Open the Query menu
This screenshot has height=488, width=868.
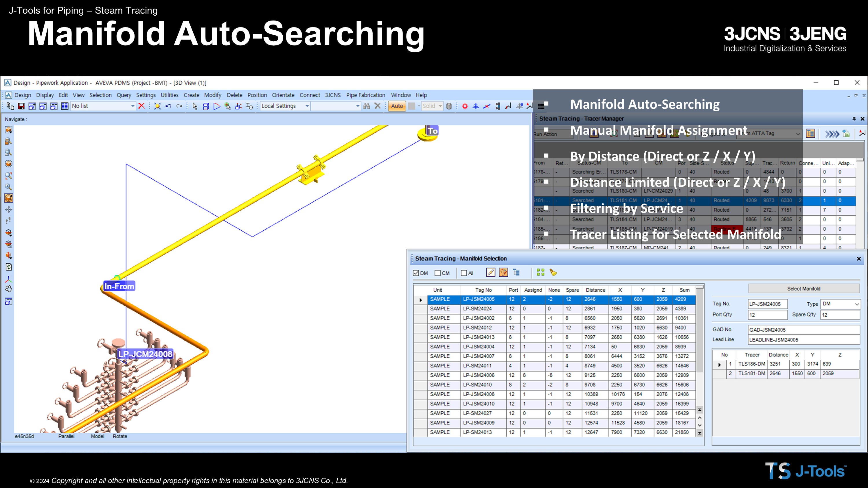pos(124,95)
